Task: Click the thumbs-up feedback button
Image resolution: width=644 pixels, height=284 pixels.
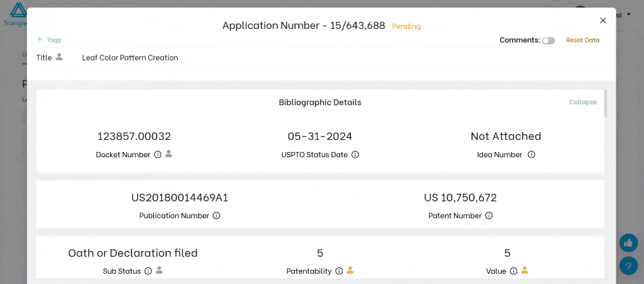Action: pos(628,243)
